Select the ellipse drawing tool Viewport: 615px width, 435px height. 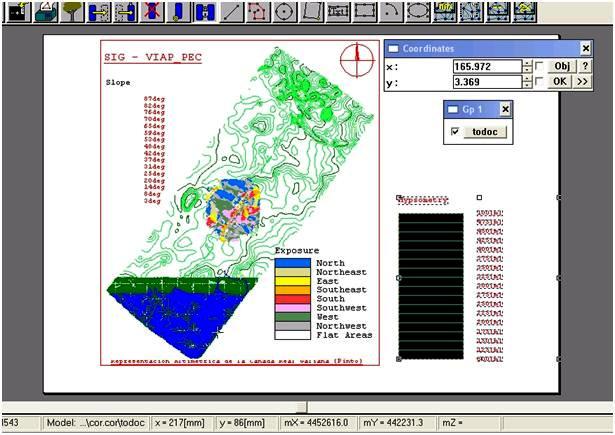tap(418, 12)
